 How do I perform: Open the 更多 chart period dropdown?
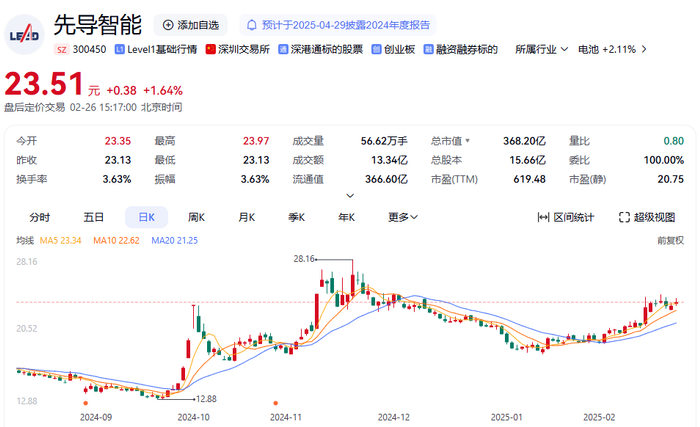(403, 218)
